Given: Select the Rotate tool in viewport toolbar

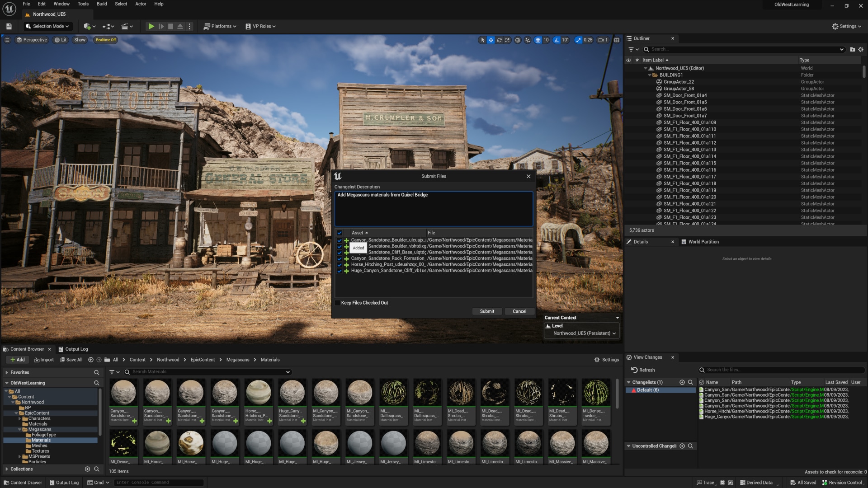Looking at the screenshot, I should [x=499, y=40].
